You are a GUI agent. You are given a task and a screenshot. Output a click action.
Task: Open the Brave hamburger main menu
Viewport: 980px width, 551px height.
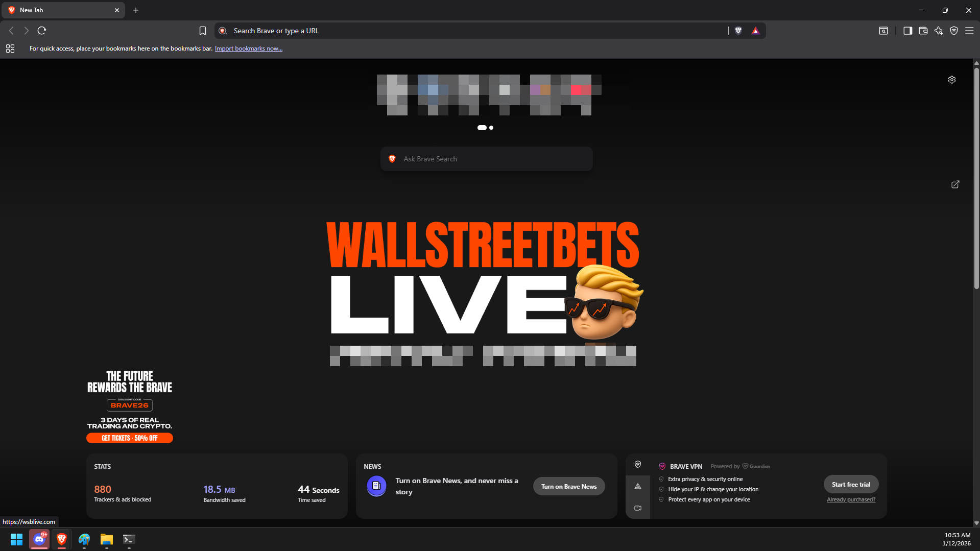pos(969,31)
